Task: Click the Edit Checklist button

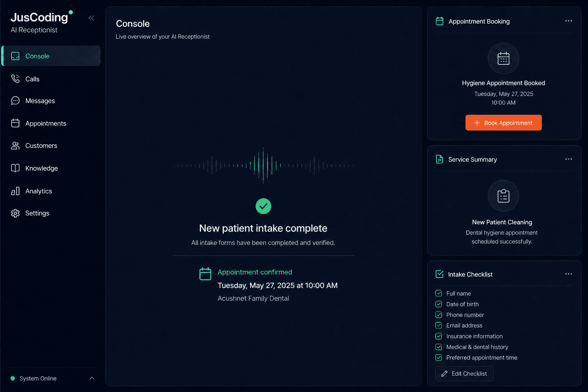Action: pyautogui.click(x=464, y=374)
